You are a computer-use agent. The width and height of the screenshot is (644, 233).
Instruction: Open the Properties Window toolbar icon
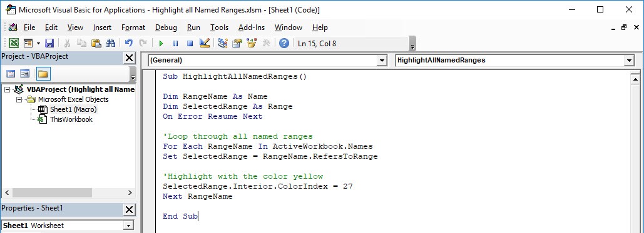[x=237, y=43]
